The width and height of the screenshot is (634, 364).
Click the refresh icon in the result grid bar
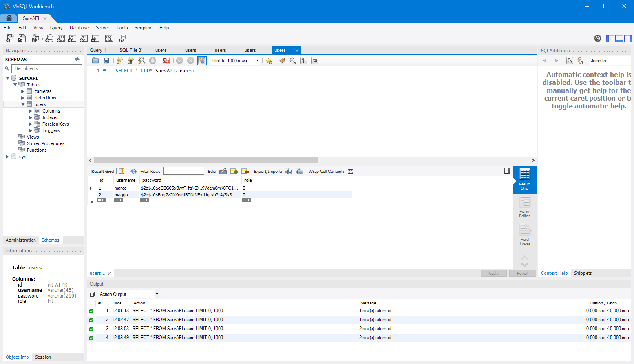(134, 171)
